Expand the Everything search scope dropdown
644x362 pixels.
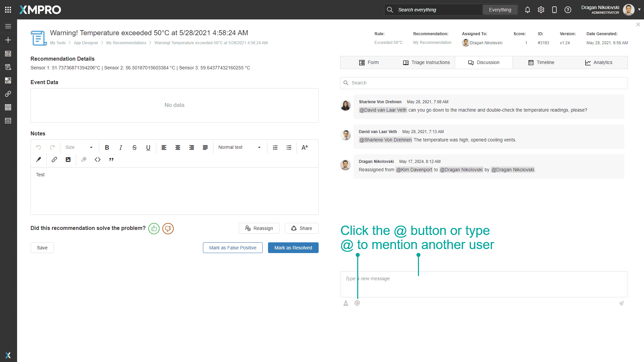500,10
